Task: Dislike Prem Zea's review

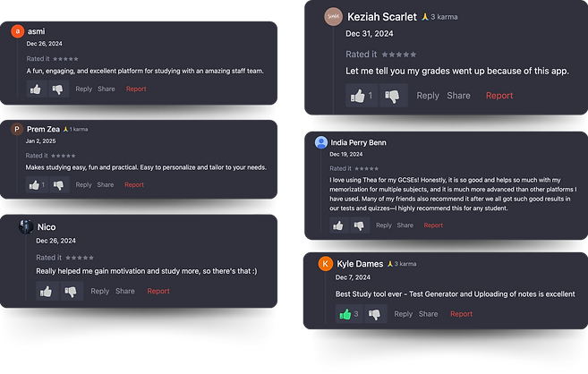Action: [58, 185]
